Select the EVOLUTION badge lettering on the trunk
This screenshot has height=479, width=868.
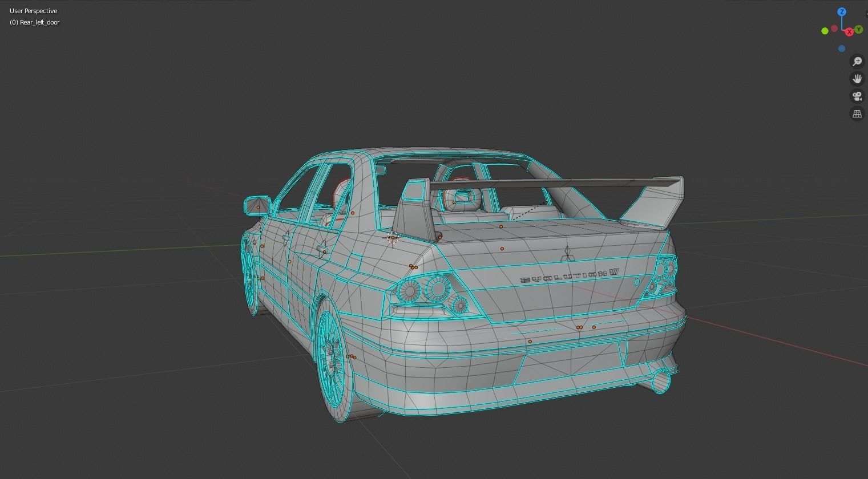[570, 276]
